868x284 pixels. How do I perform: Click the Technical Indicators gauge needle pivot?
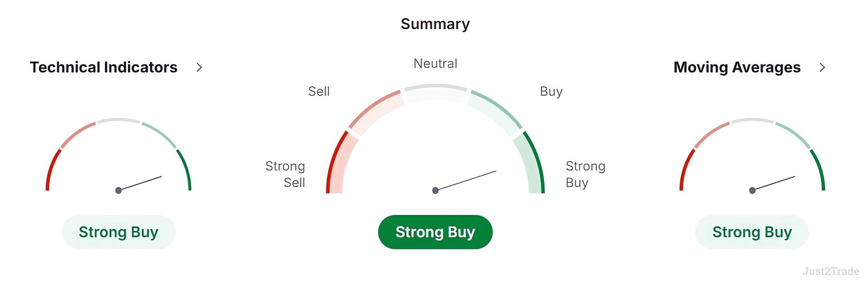(x=118, y=191)
